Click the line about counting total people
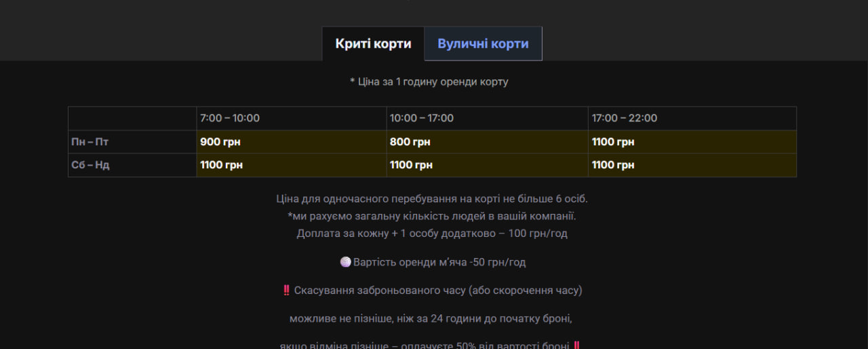 pyautogui.click(x=432, y=216)
